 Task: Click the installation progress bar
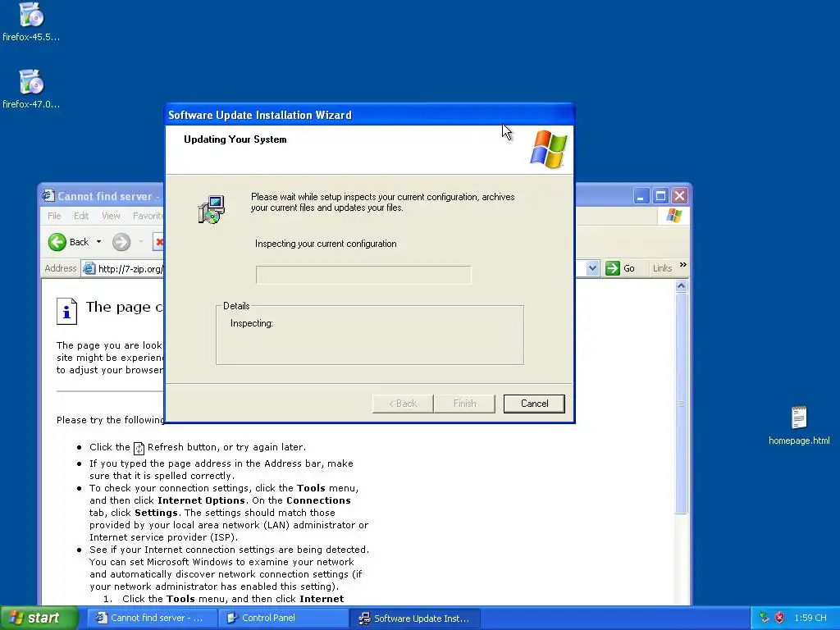pos(363,275)
